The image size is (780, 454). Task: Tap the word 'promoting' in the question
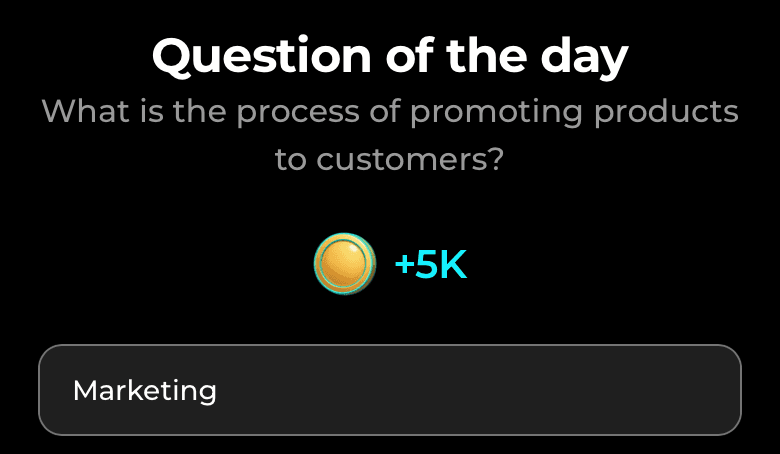pyautogui.click(x=496, y=113)
